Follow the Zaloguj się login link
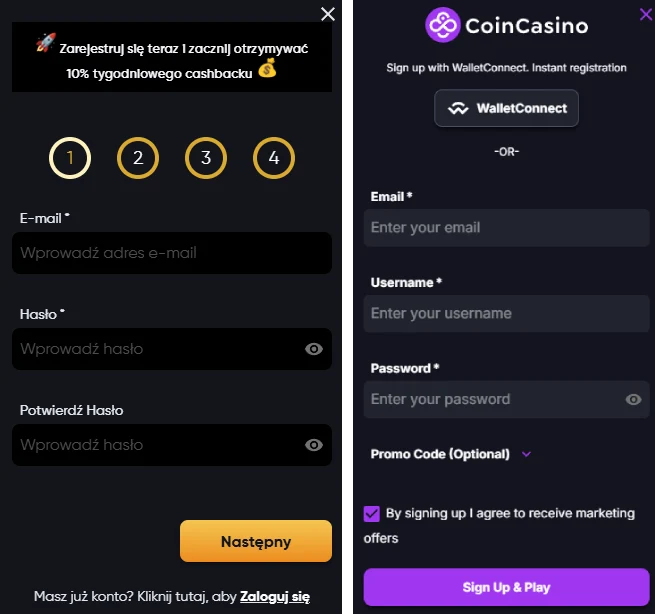This screenshot has width=655, height=614. tap(275, 596)
